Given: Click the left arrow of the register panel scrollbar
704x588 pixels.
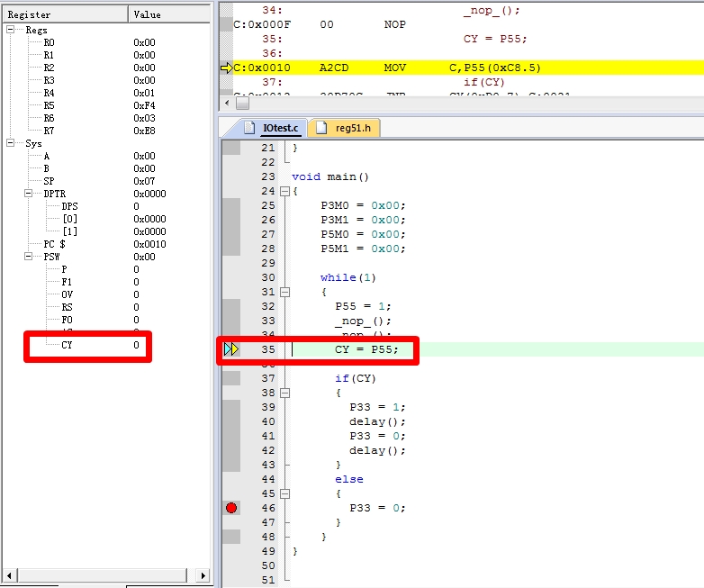Looking at the screenshot, I should 9,575.
